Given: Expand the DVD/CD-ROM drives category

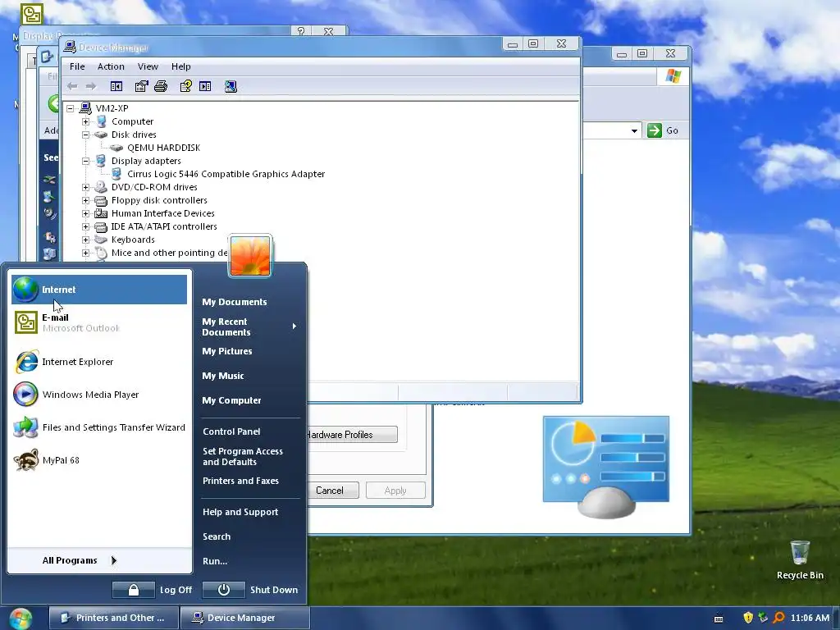Looking at the screenshot, I should (85, 187).
